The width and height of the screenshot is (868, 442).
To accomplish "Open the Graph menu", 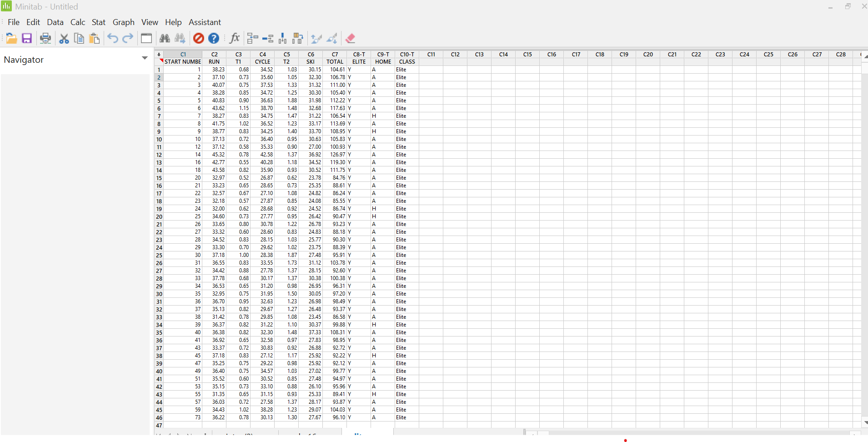I will point(123,22).
